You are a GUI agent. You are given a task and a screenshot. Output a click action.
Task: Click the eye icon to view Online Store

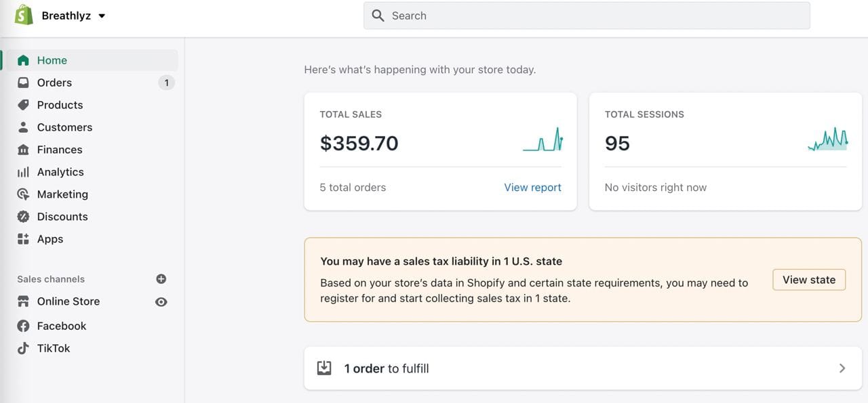[161, 302]
